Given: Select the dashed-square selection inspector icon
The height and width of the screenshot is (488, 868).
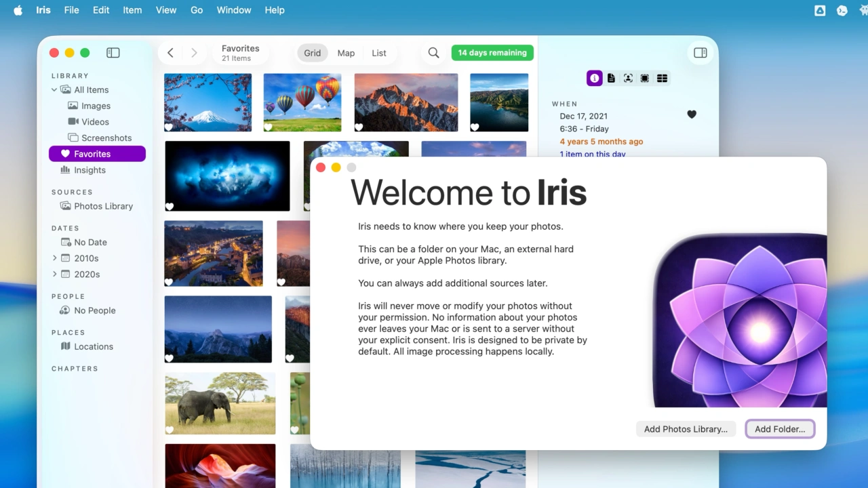Looking at the screenshot, I should click(645, 79).
